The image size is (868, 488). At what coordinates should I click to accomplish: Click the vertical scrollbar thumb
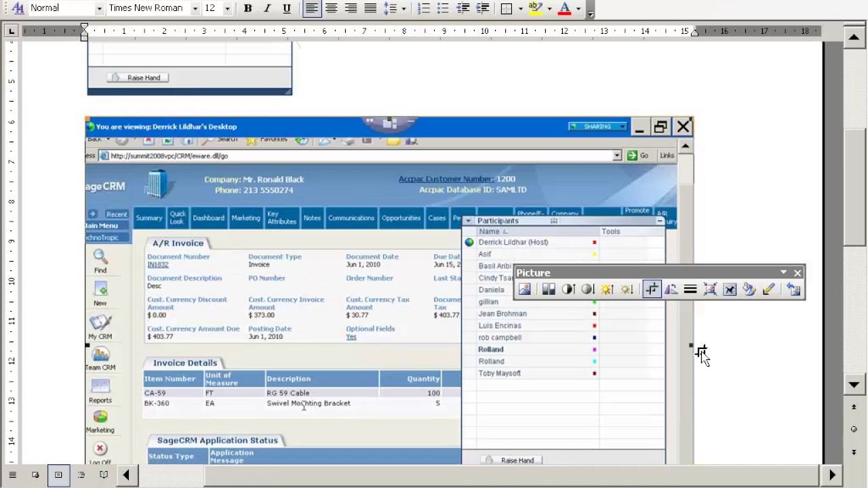coord(854,186)
